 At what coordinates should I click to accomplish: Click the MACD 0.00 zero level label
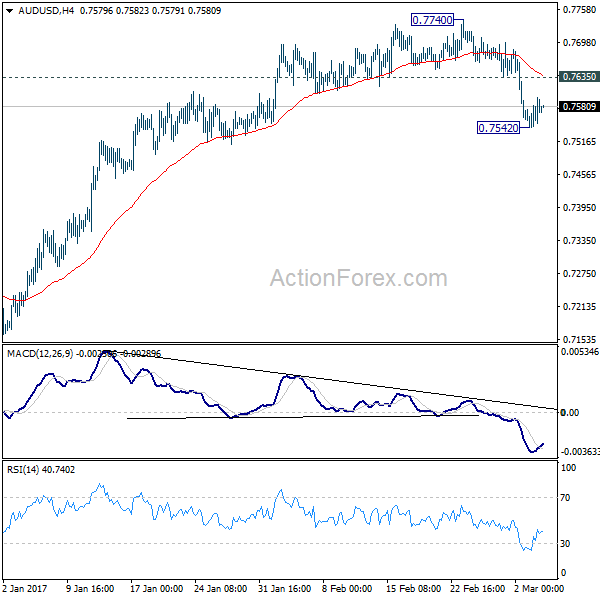[x=570, y=412]
